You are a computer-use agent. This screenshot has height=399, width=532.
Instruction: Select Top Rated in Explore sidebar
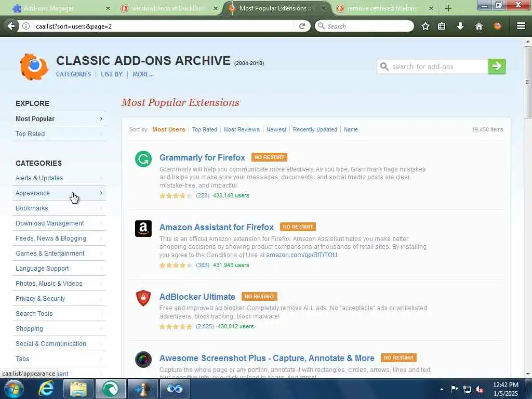point(59,134)
